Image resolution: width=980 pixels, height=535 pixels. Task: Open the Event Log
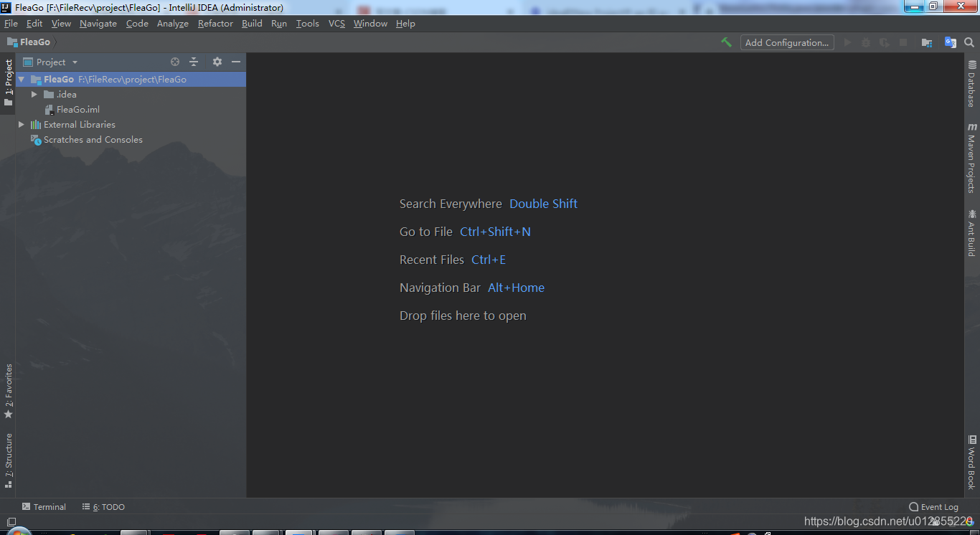point(933,507)
